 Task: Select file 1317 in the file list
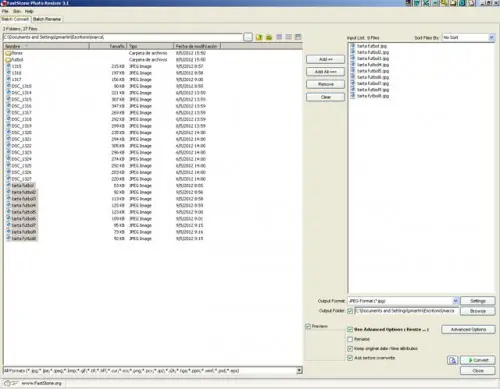16,80
